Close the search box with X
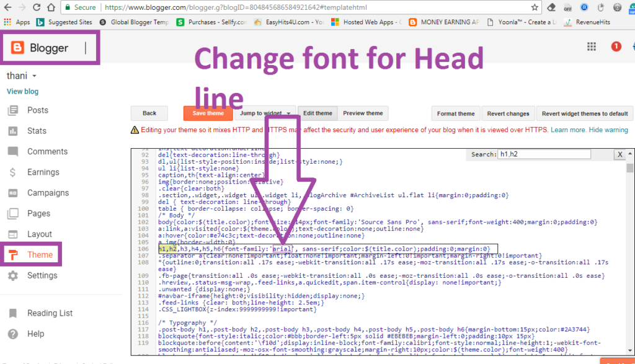The width and height of the screenshot is (635, 364). coord(619,154)
